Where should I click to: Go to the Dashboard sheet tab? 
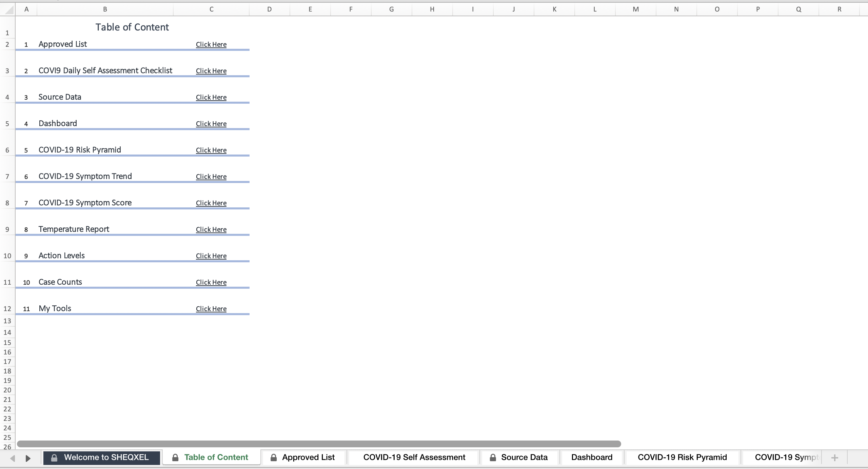pos(592,457)
